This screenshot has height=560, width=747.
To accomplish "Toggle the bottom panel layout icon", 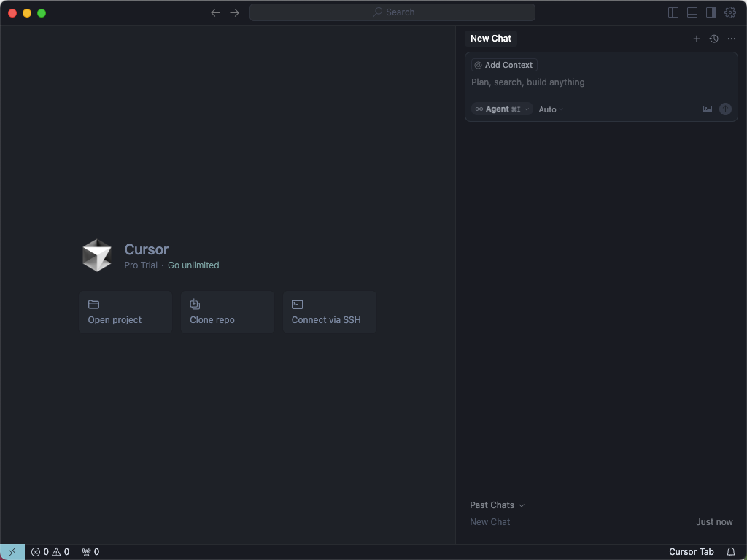I will point(692,12).
